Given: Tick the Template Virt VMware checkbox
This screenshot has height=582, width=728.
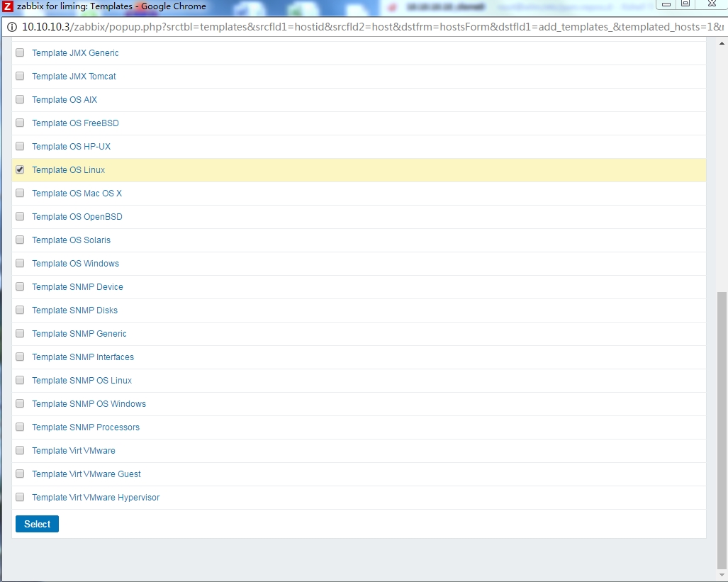Looking at the screenshot, I should pyautogui.click(x=20, y=450).
